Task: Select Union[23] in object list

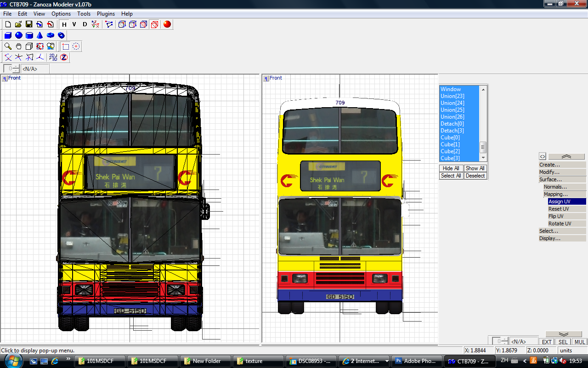Action: pos(459,96)
